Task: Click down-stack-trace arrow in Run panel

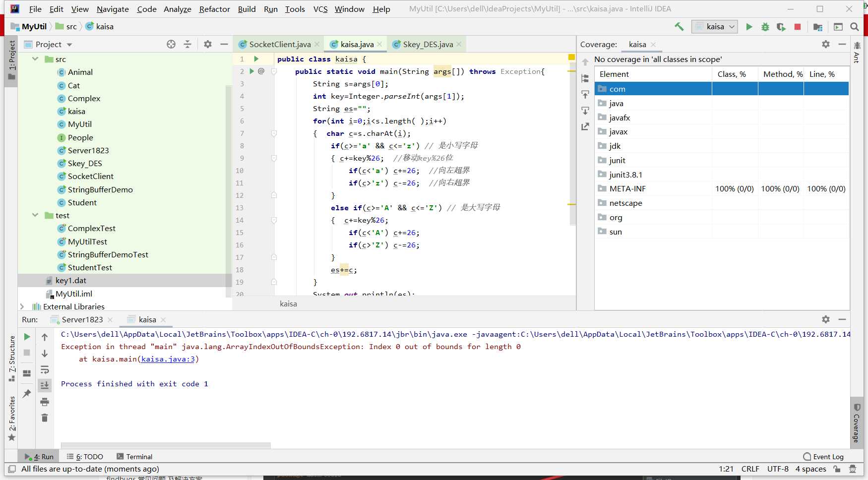Action: pos(45,354)
